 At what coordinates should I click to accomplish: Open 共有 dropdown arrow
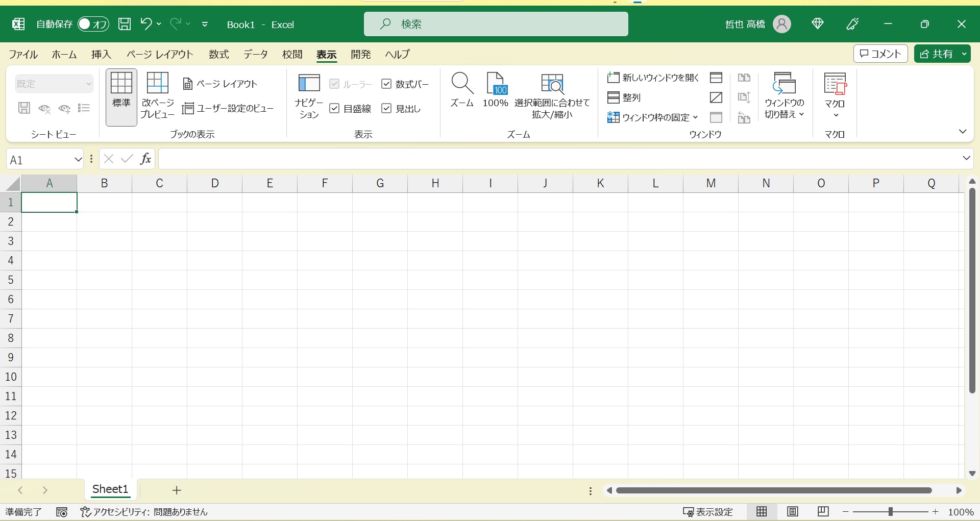coord(964,54)
